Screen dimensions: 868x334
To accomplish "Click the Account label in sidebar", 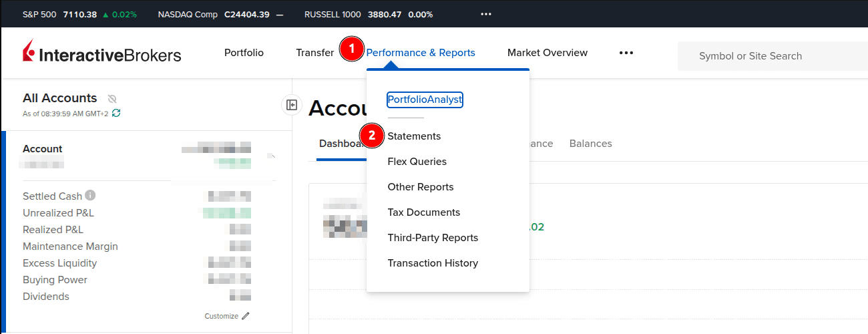I will click(42, 149).
